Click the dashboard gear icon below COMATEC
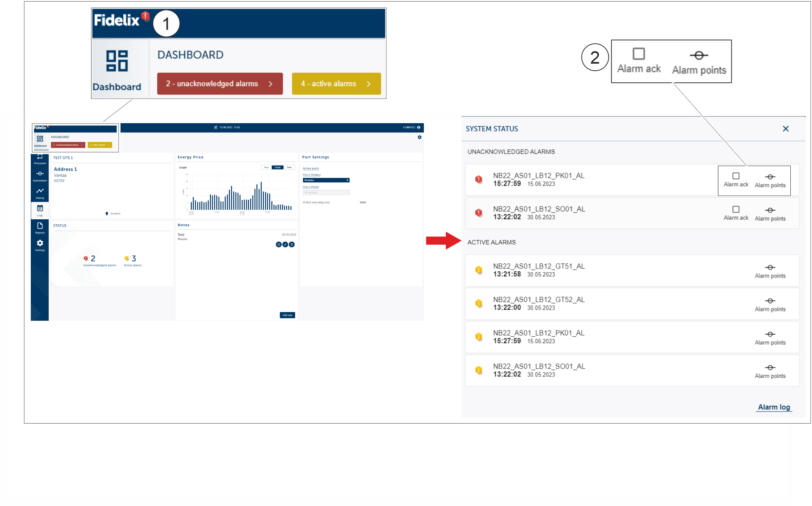Screen dimensions: 812x506 coord(420,137)
